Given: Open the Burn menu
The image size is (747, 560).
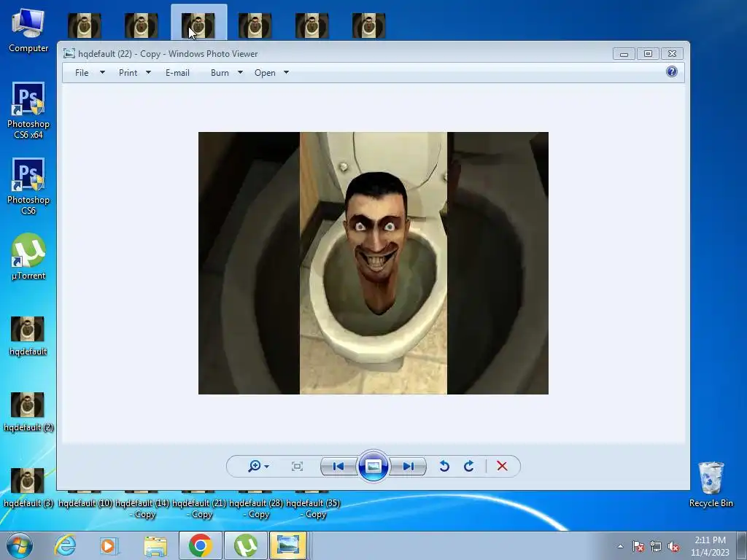Looking at the screenshot, I should click(220, 73).
